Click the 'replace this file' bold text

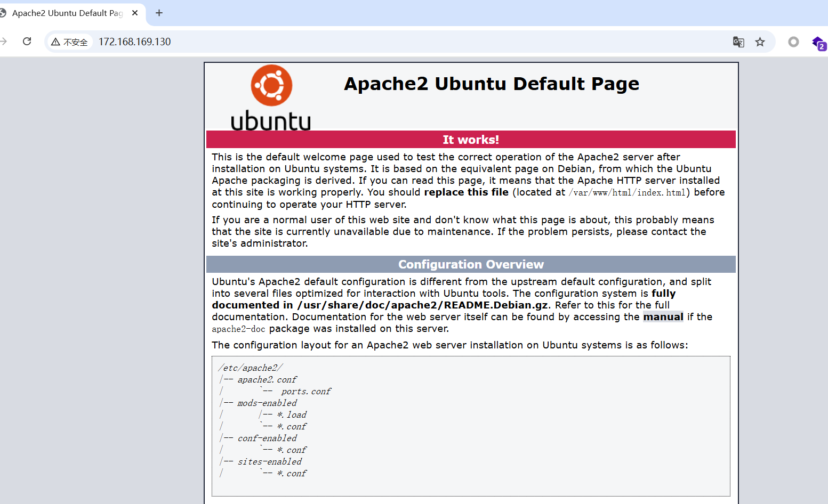coord(467,192)
